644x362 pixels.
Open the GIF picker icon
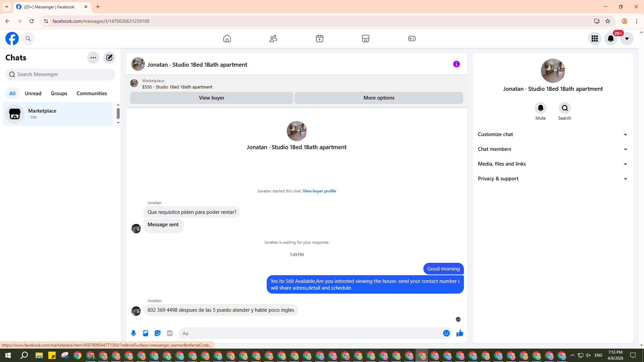click(x=170, y=333)
